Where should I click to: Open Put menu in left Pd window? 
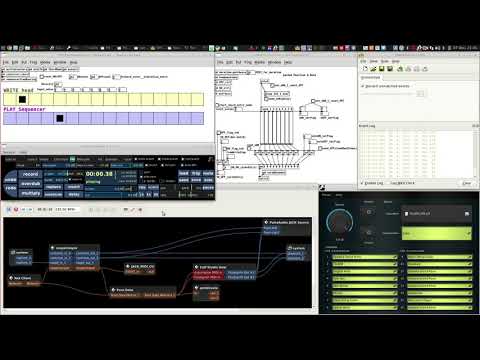24,62
